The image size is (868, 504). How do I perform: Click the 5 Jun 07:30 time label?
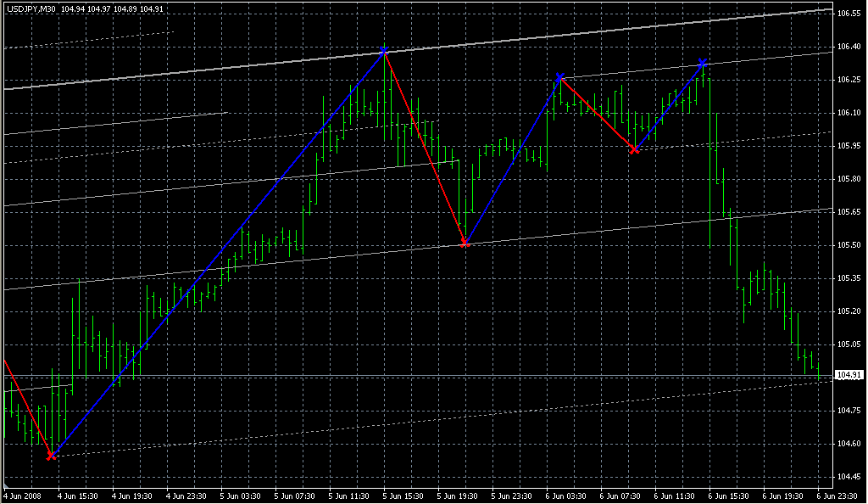click(x=294, y=496)
